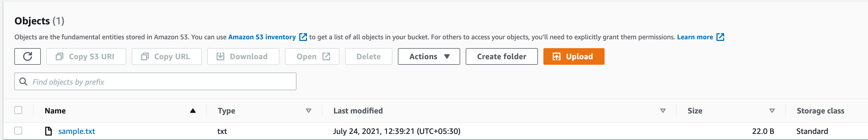Click the magnifier icon in the search box
Viewport: 868px width, 140px height.
pyautogui.click(x=23, y=82)
